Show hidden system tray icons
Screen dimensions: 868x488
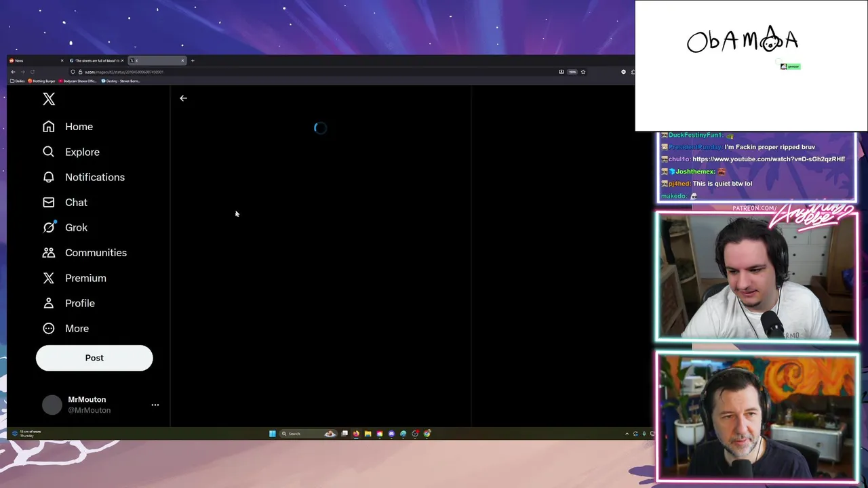coord(627,434)
